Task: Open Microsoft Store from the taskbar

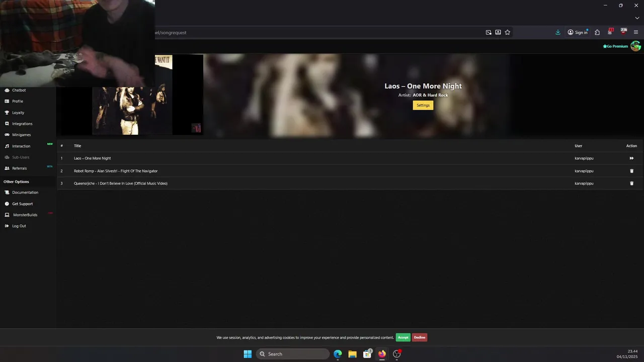Action: coord(367,354)
